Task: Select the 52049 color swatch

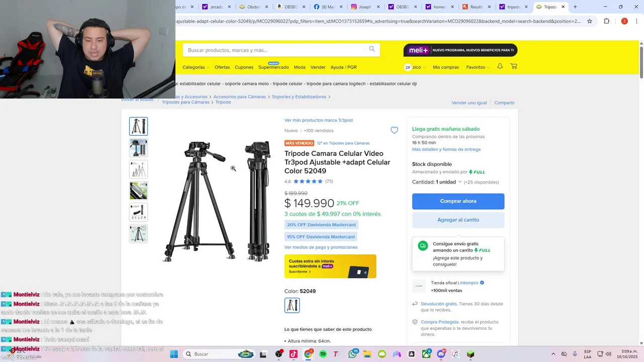Action: (x=292, y=305)
